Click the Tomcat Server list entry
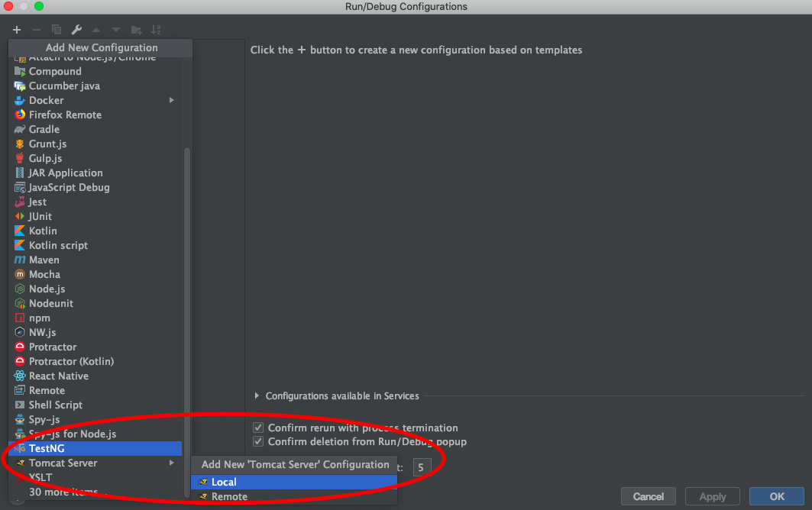Viewport: 812px width, 510px height. pyautogui.click(x=95, y=463)
